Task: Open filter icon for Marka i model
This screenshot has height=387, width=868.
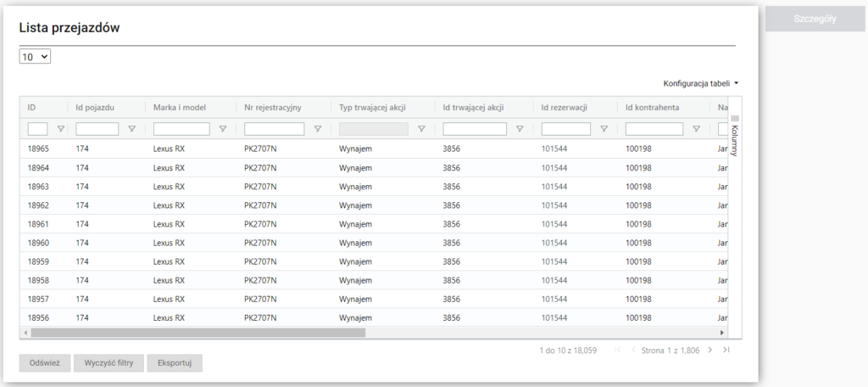Action: 223,129
